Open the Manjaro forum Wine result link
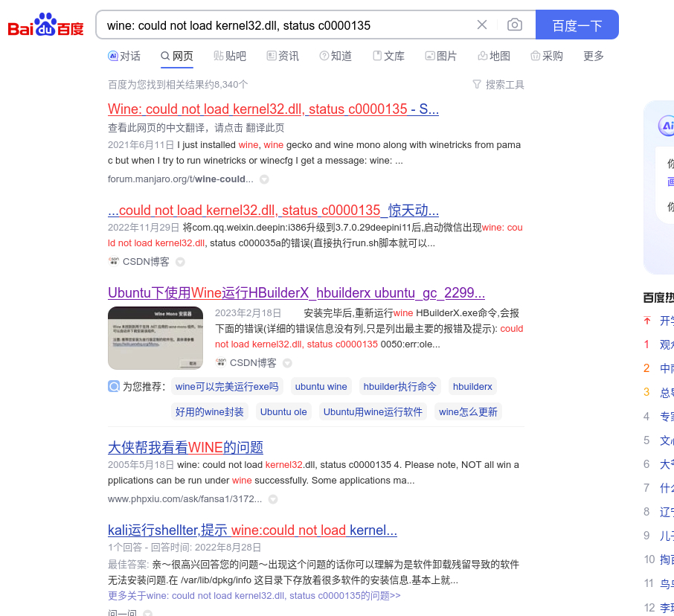The image size is (674, 616). point(273,109)
